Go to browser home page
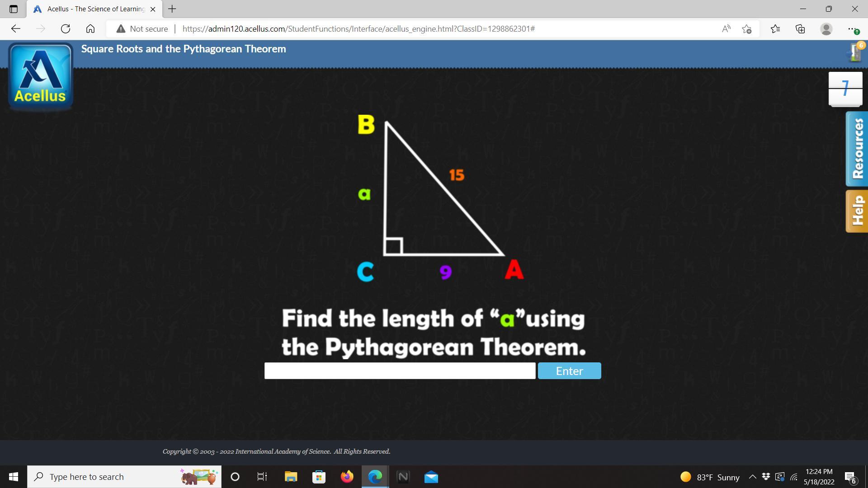This screenshot has width=868, height=488. 90,29
